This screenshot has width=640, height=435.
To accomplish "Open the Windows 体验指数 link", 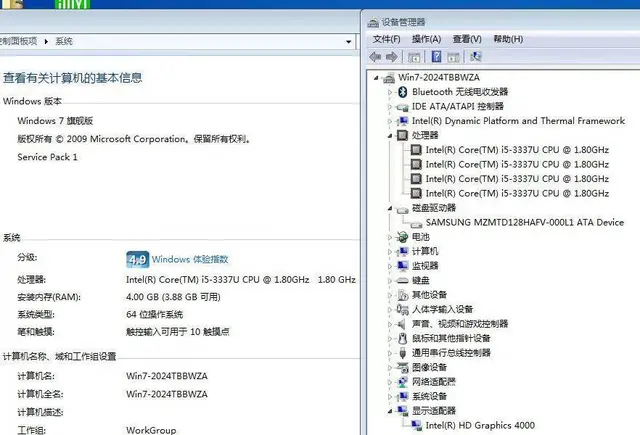I will tap(190, 259).
